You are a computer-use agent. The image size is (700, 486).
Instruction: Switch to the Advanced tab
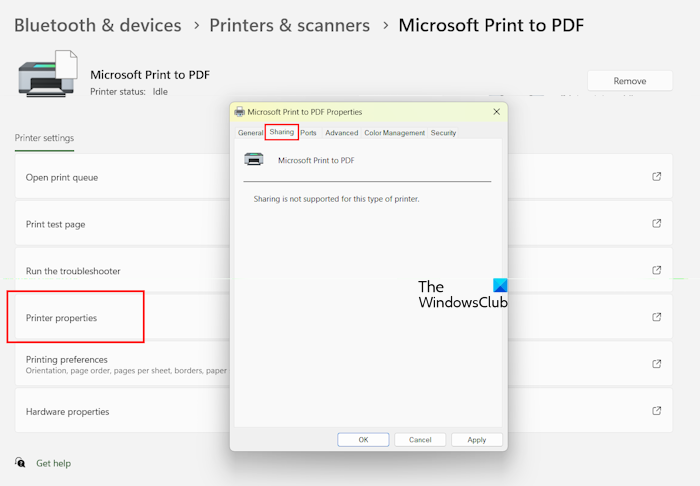click(x=342, y=133)
